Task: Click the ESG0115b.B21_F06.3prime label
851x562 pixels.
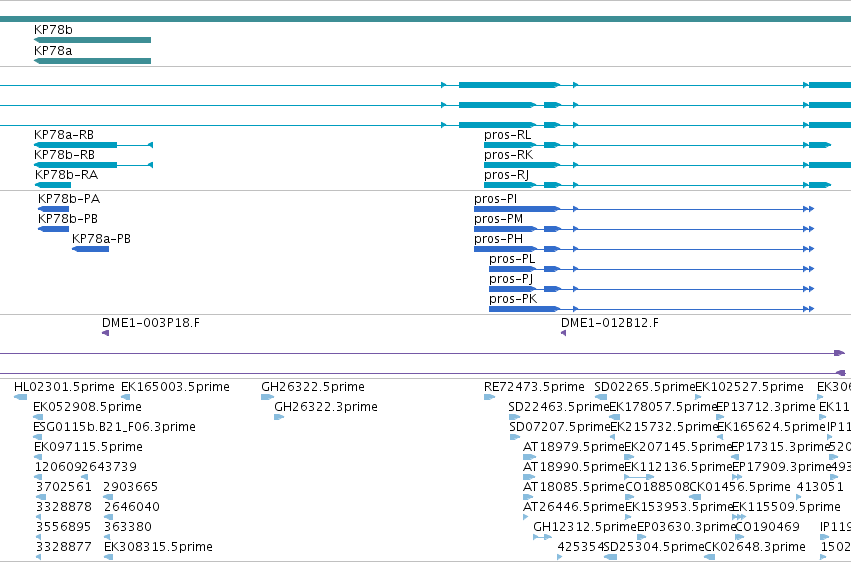Action: point(115,427)
